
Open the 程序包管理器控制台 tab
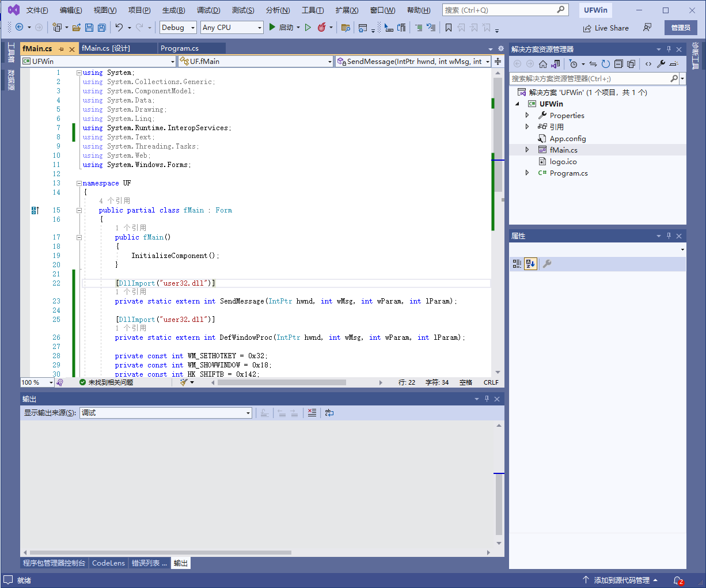[54, 563]
